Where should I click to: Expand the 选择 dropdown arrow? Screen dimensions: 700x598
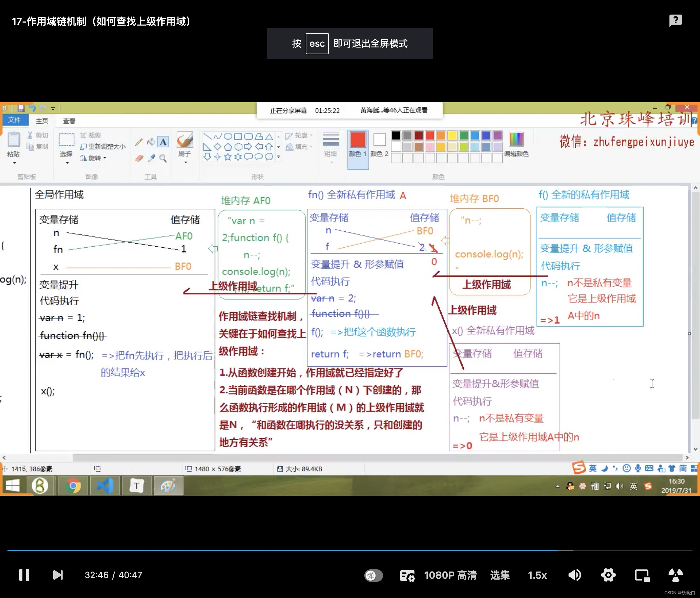click(67, 163)
